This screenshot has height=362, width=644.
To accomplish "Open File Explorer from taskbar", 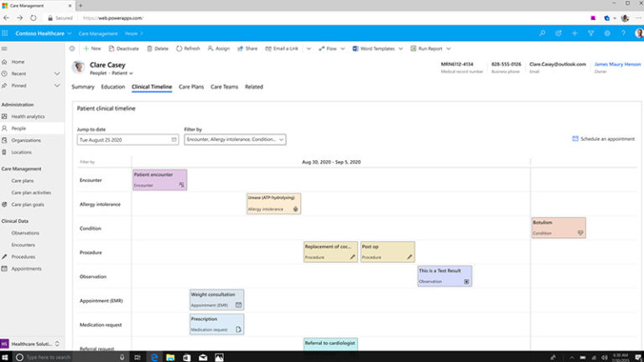I will (x=170, y=357).
